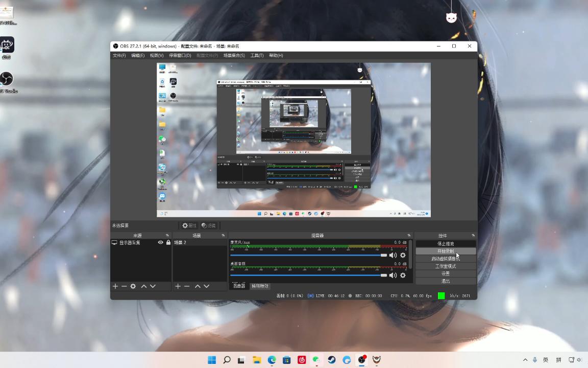
Task: Move scene down with arrow icon
Action: (206, 286)
